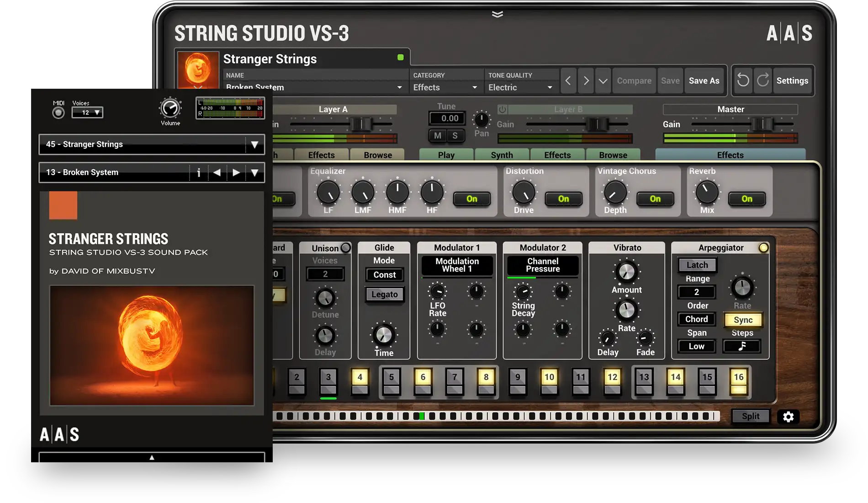Expand the Tone Quality Electric dropdown
The width and height of the screenshot is (868, 503).
(520, 87)
